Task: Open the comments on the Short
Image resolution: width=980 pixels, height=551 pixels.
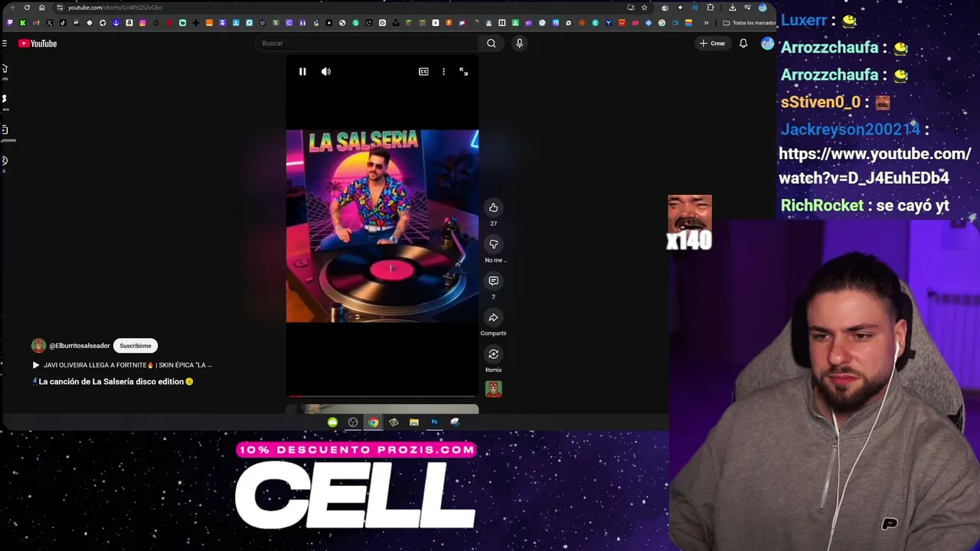Action: point(494,281)
